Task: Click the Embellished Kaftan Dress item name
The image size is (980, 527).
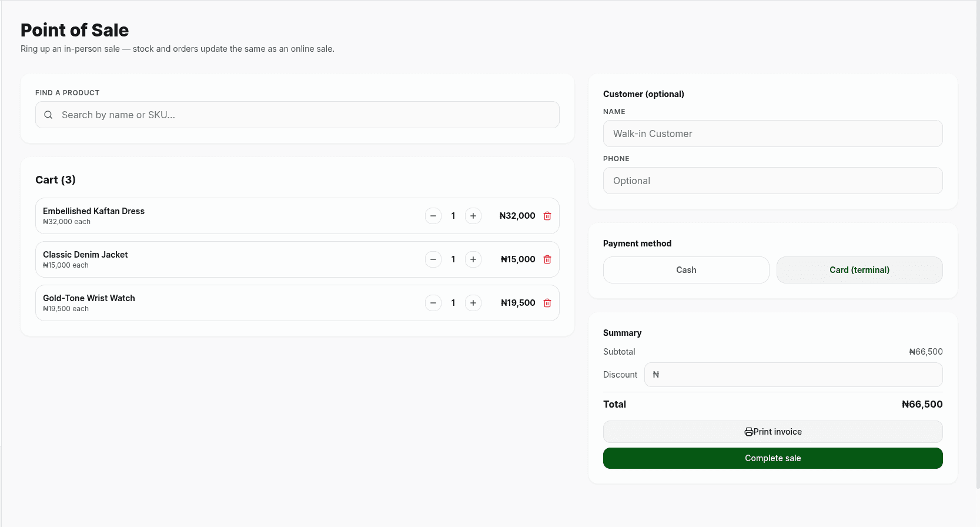Action: pos(93,211)
